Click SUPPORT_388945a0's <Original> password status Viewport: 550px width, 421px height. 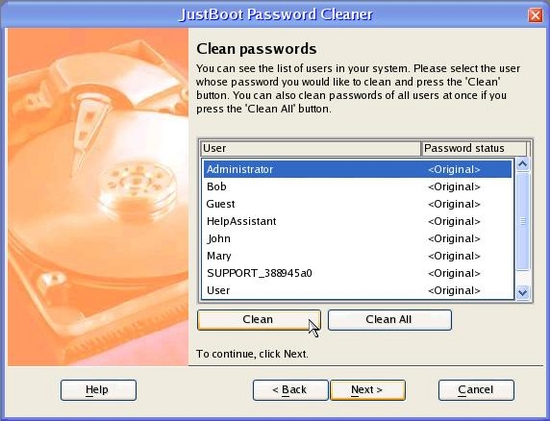click(454, 273)
